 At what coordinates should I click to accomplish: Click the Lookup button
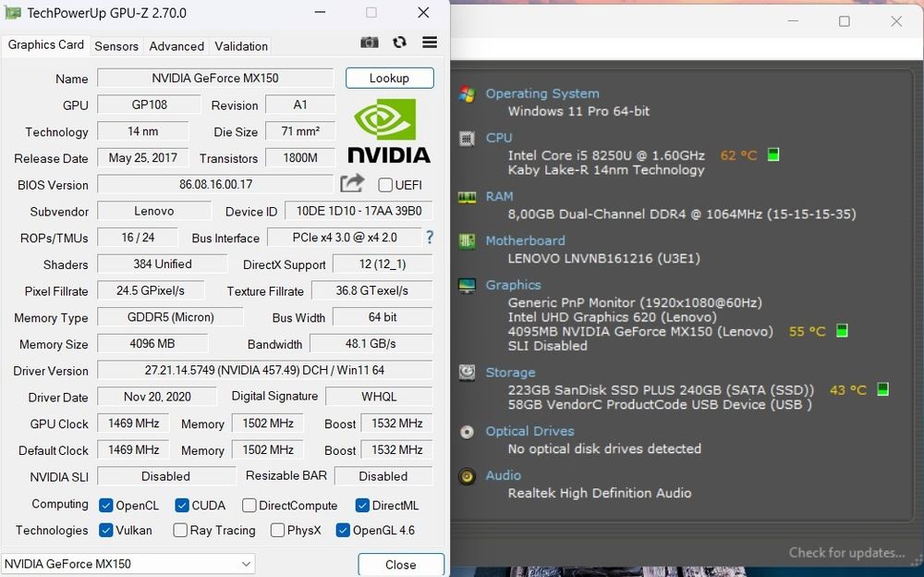(390, 78)
